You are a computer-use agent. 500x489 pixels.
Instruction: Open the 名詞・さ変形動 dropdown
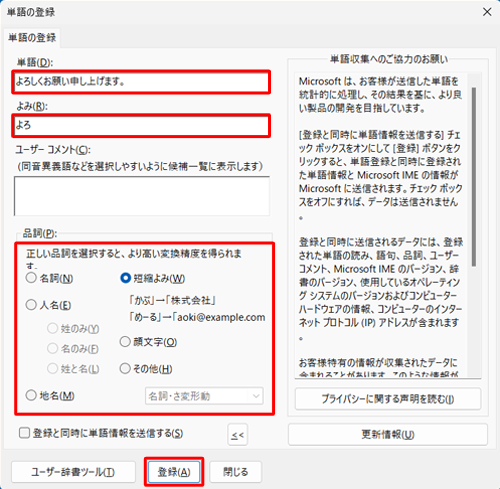click(204, 396)
